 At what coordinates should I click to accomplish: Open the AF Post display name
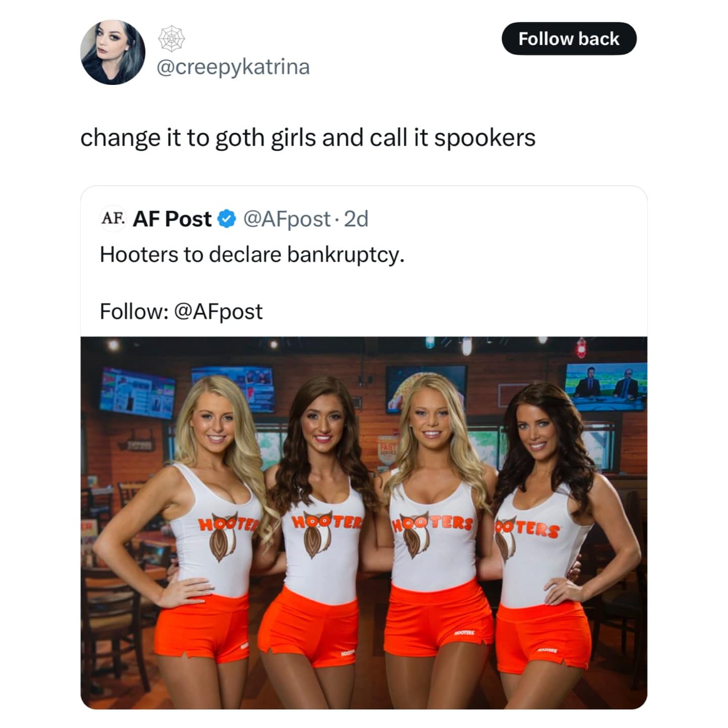click(x=172, y=219)
